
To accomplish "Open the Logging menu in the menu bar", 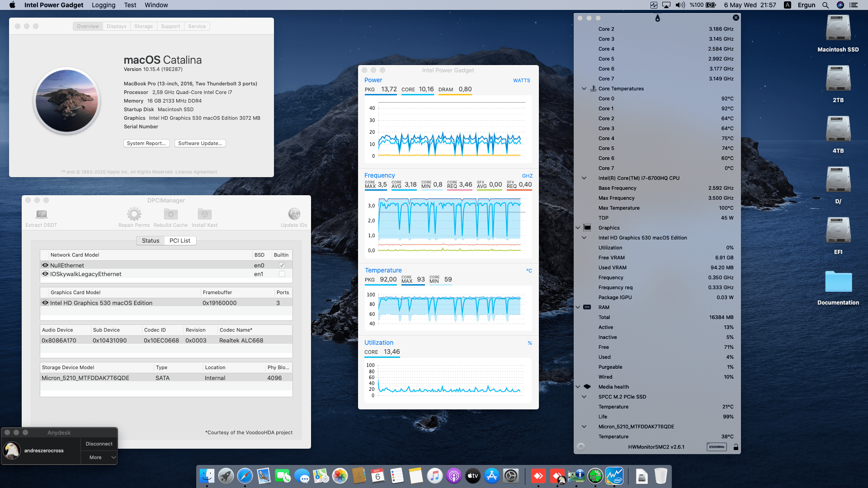I will (103, 5).
